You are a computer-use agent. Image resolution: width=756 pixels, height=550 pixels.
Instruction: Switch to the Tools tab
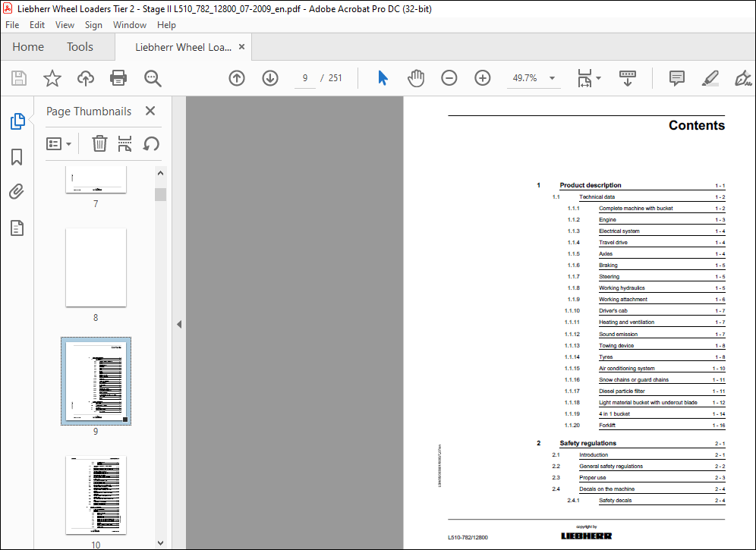(80, 47)
